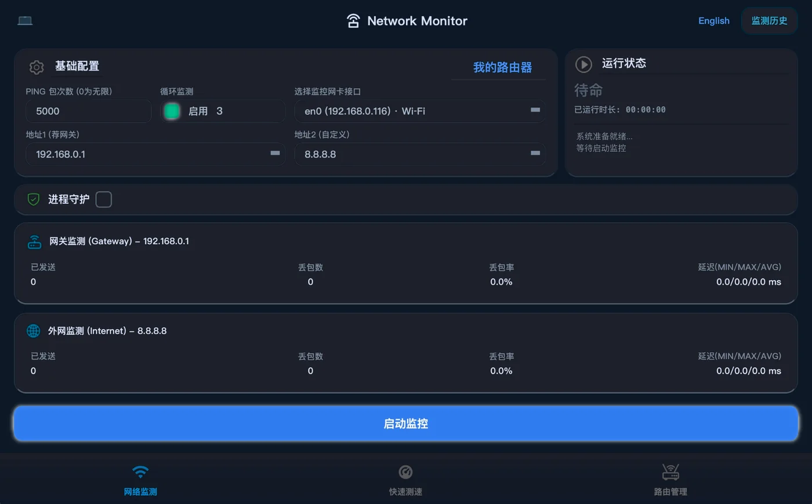Click the Wi-Fi icon in the bottom navigation
This screenshot has height=504, width=812.
coord(140,472)
